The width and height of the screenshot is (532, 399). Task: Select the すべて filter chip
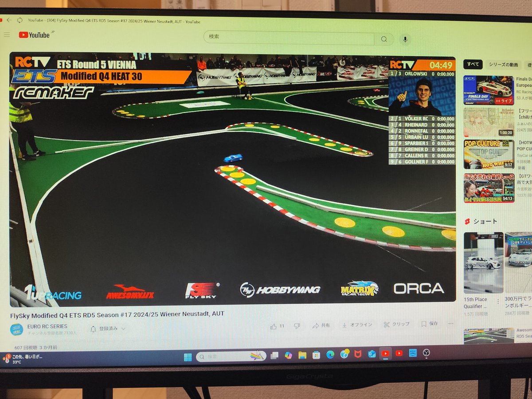[473, 64]
